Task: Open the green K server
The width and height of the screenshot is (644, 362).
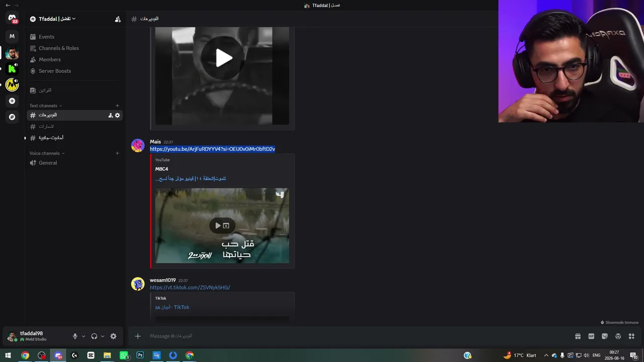Action: (12, 69)
